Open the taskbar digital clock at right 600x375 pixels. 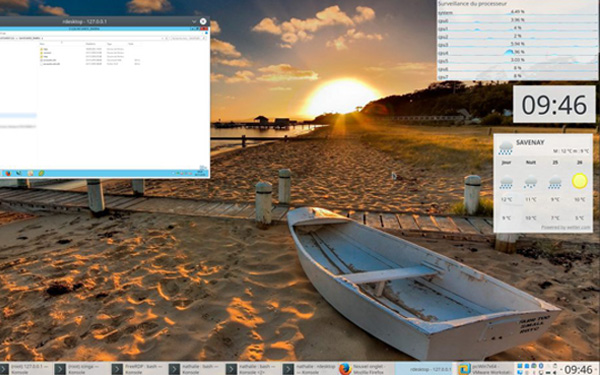click(580, 369)
